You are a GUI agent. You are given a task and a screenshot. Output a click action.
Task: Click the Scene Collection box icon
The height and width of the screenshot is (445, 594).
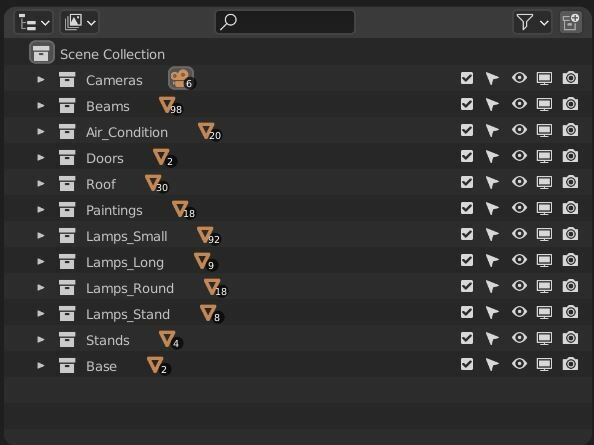click(41, 53)
